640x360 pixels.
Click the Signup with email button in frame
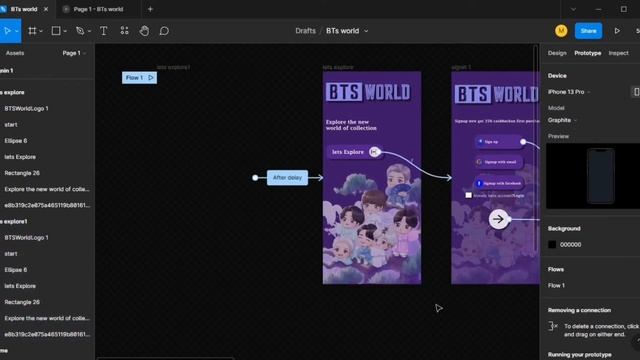click(x=498, y=162)
